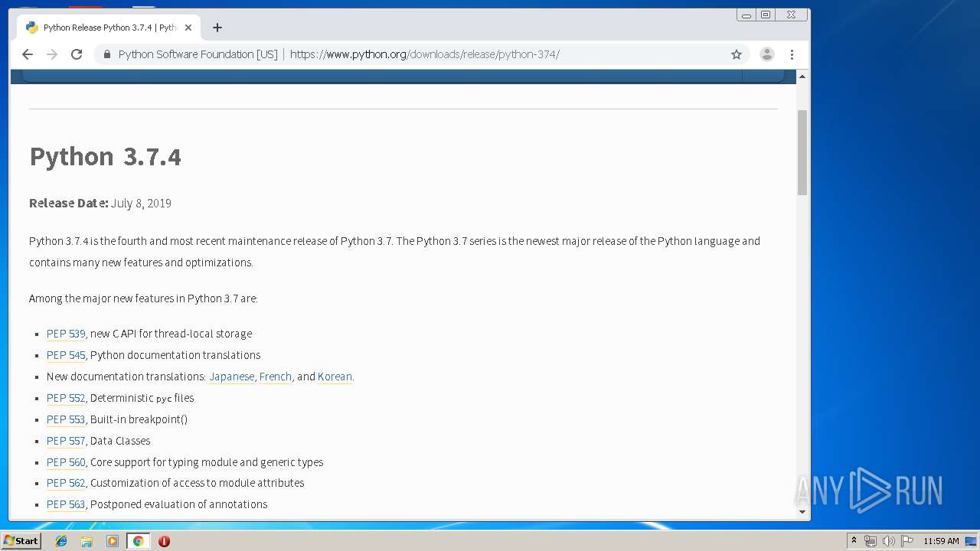The width and height of the screenshot is (980, 551).
Task: Select the Python Release Python 3.7.4 tab
Action: 108,28
